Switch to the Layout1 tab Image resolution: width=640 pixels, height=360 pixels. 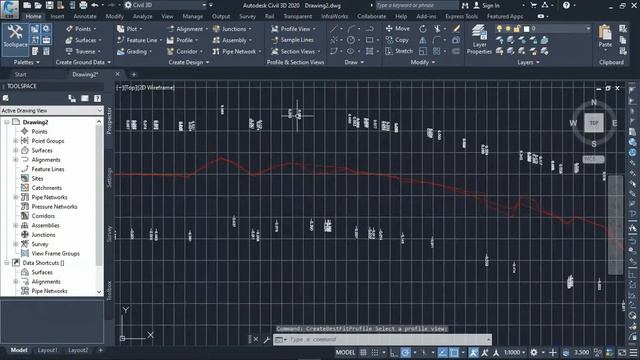47,350
